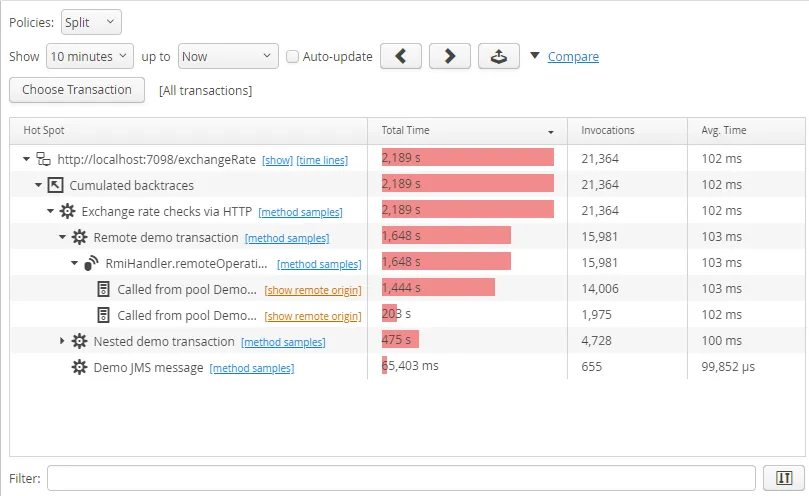Screen dimensions: 809x496
Task: Open the 'up to' Now dropdown
Action: (x=228, y=56)
